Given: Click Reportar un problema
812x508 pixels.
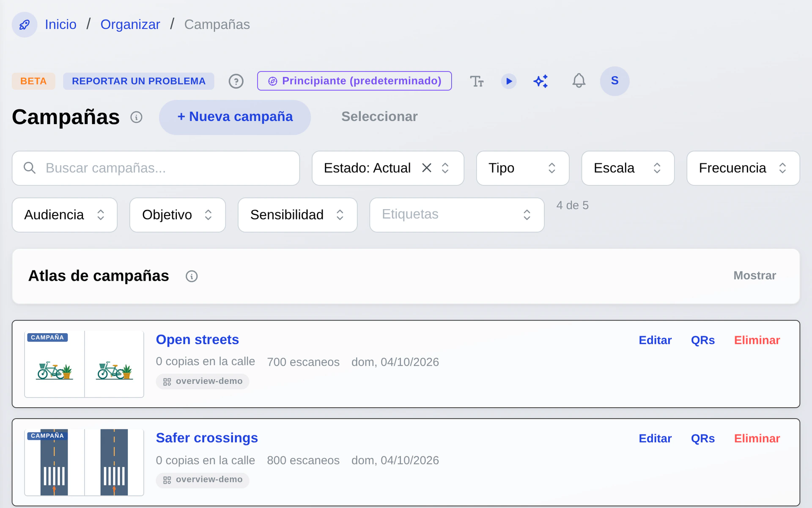Looking at the screenshot, I should tap(139, 81).
